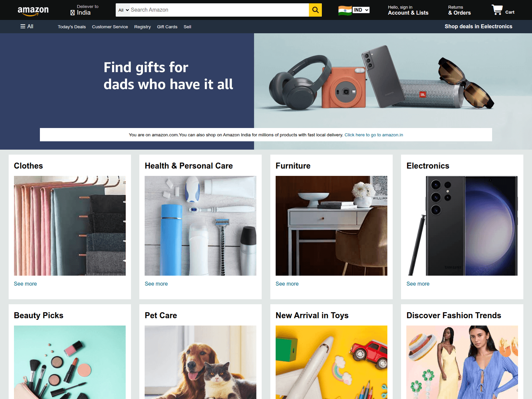This screenshot has height=399, width=532.
Task: Click the India flag icon
Action: click(345, 10)
